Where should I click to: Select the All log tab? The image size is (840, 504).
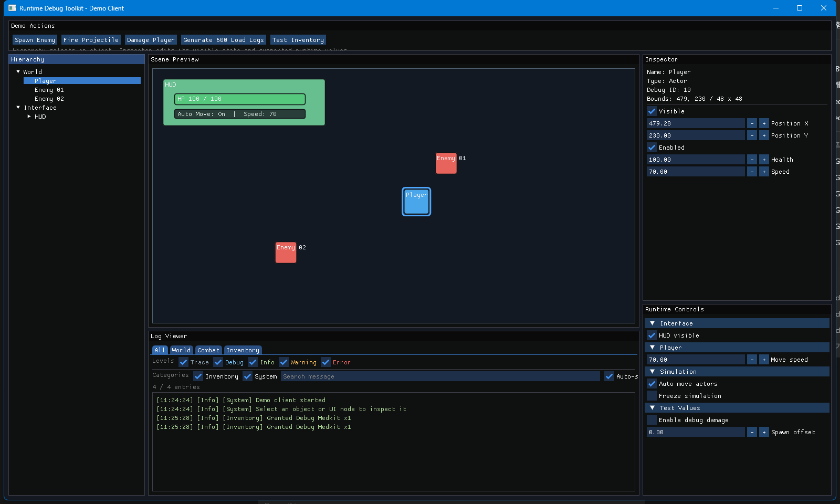click(x=160, y=350)
